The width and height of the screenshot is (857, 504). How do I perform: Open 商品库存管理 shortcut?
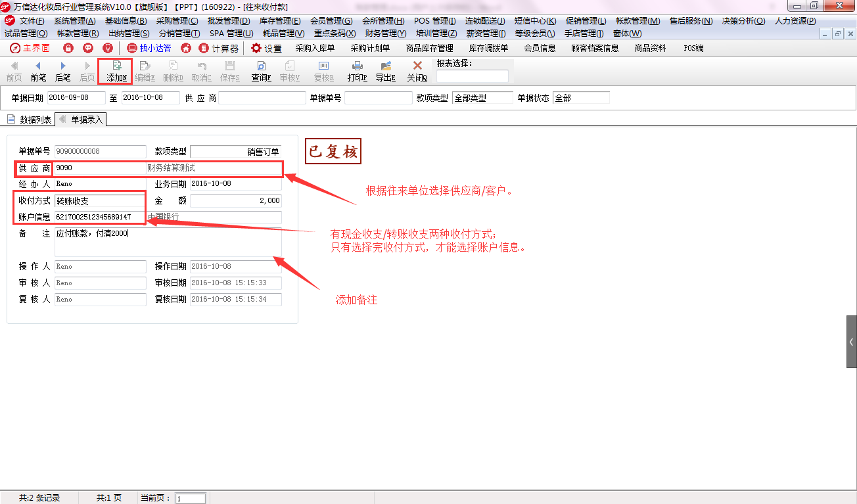[430, 48]
